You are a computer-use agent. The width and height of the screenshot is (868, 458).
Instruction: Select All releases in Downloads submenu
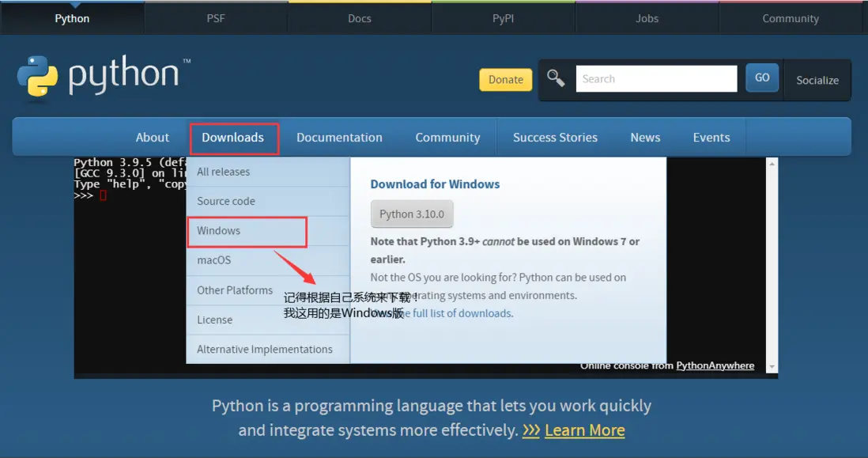[268, 172]
